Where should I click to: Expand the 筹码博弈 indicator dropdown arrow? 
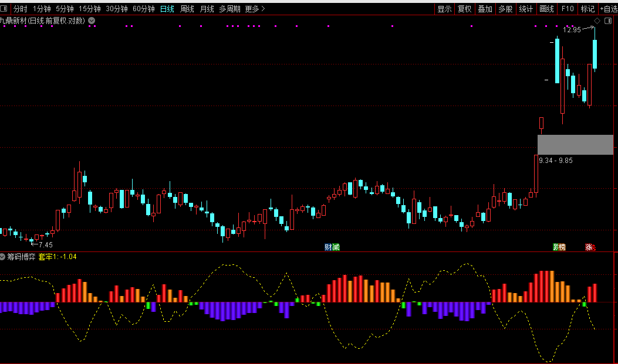click(x=3, y=257)
